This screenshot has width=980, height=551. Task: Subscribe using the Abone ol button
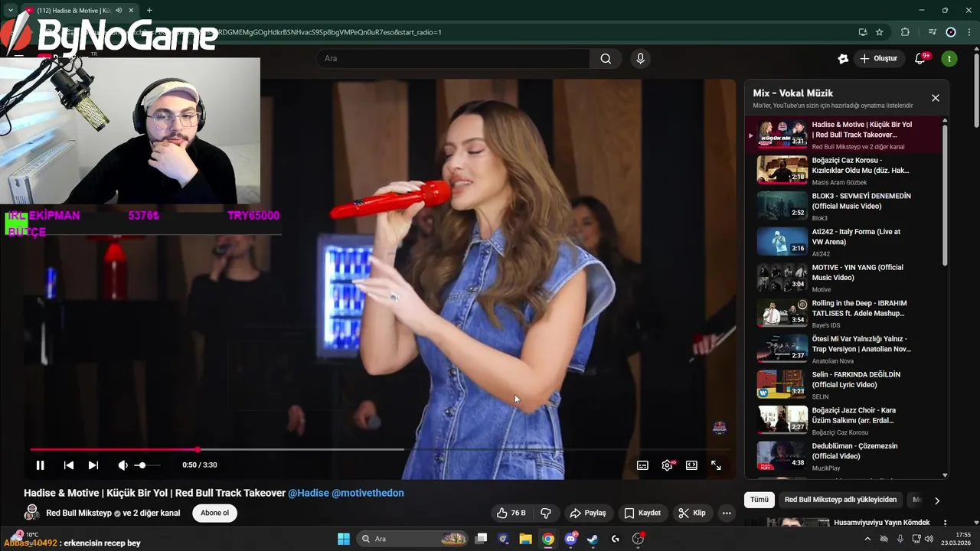(x=214, y=513)
